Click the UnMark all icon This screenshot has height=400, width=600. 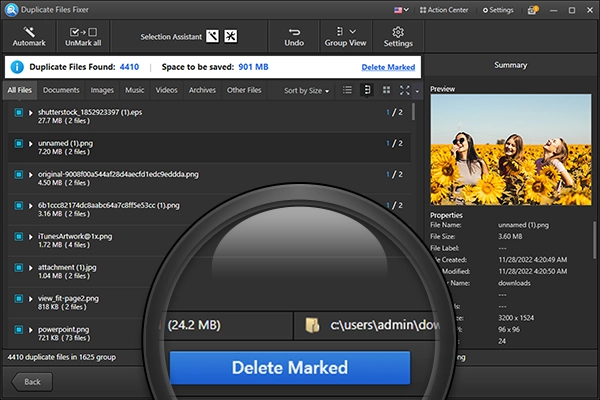[83, 32]
